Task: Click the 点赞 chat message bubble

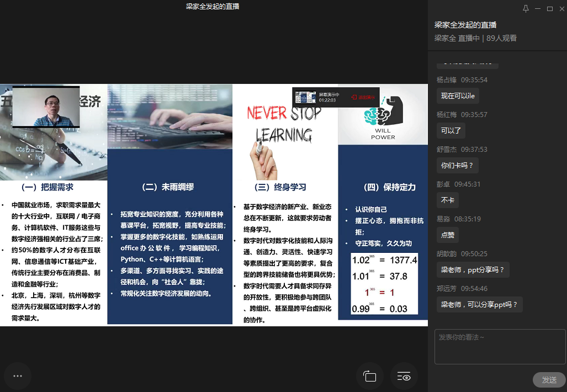Action: pyautogui.click(x=448, y=235)
